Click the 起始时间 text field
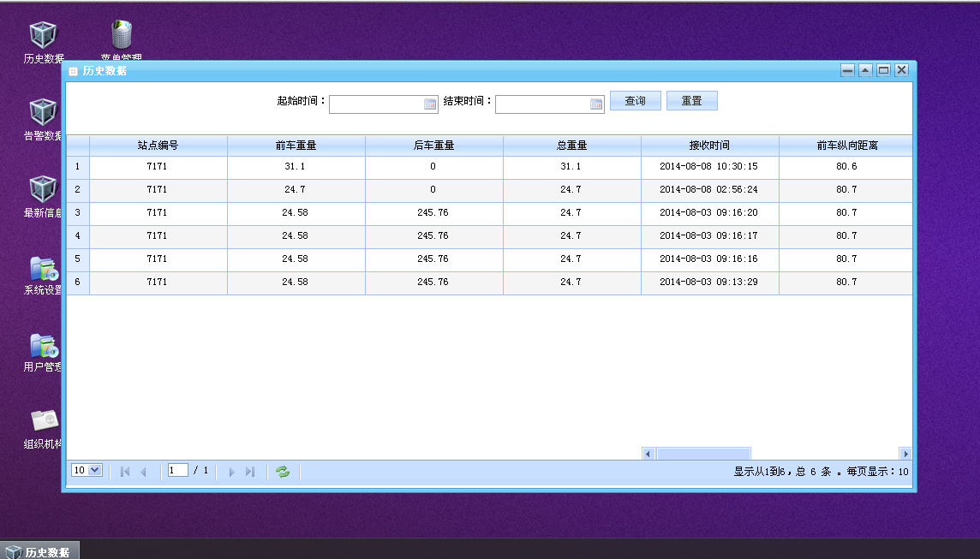The image size is (980, 559). [376, 104]
